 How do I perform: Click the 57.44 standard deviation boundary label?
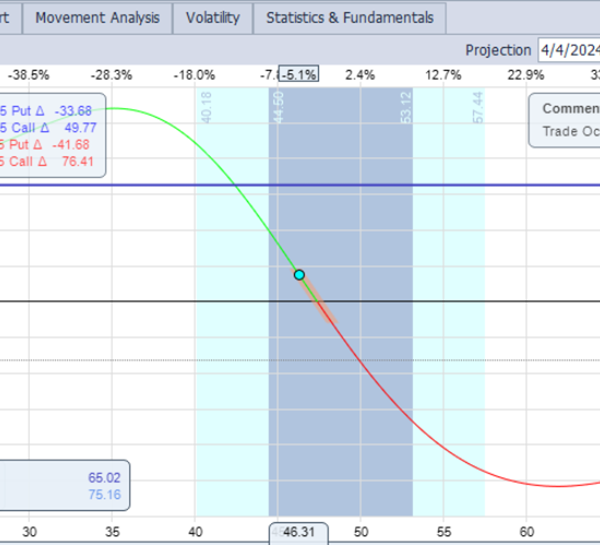pyautogui.click(x=477, y=109)
